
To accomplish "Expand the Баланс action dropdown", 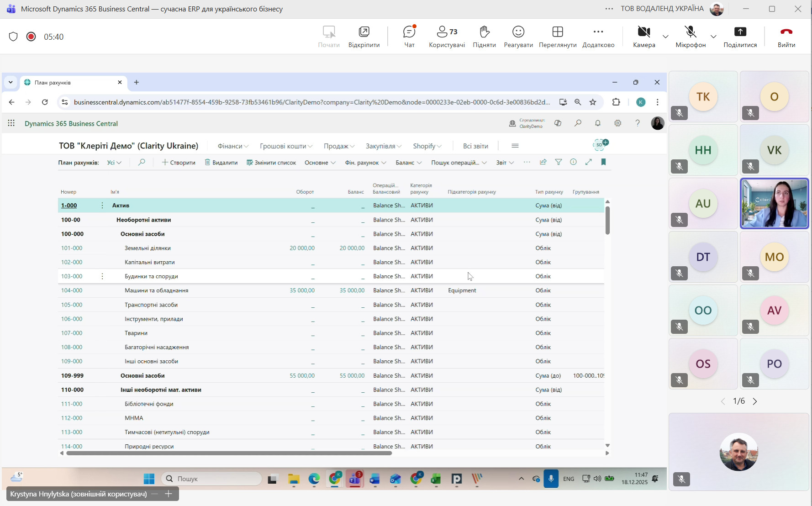I will coord(408,163).
